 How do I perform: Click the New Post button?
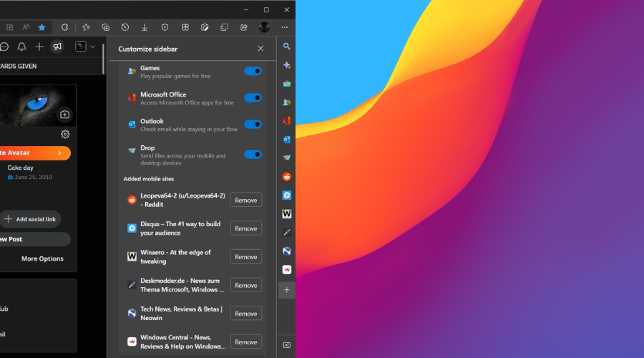[x=35, y=239]
